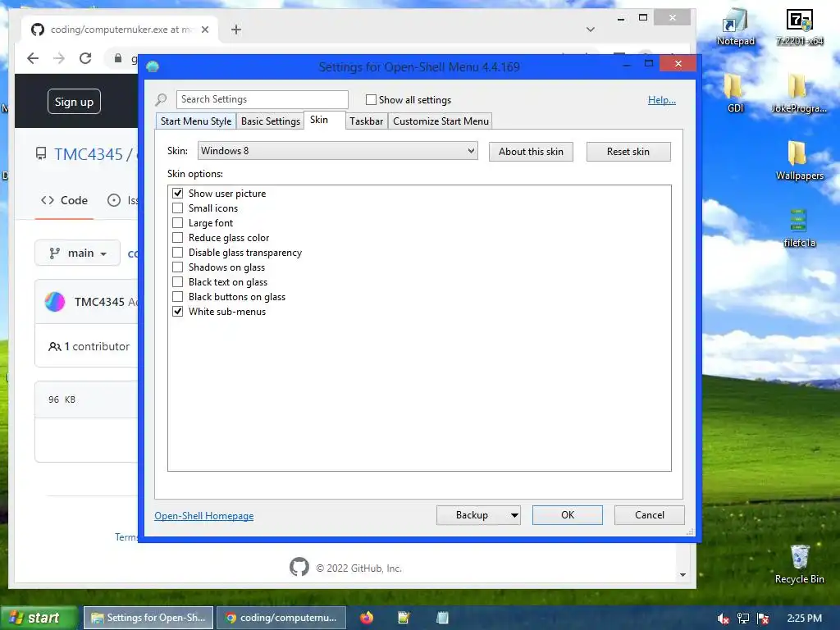Open the GDI folder on desktop

[x=735, y=92]
